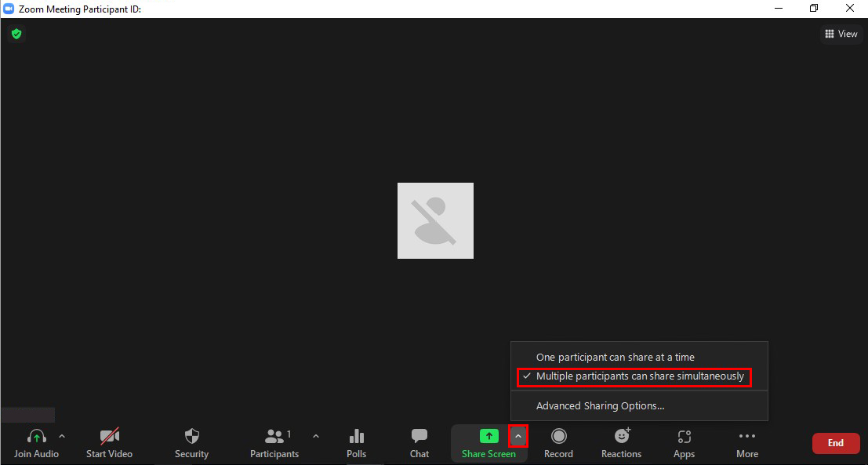This screenshot has width=868, height=465.
Task: Open the meeting Chat
Action: point(419,443)
